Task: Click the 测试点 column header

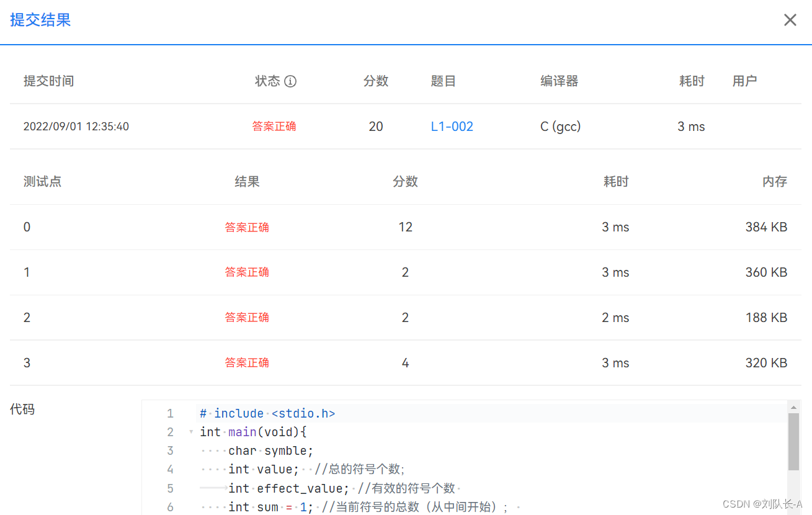Action: [42, 181]
